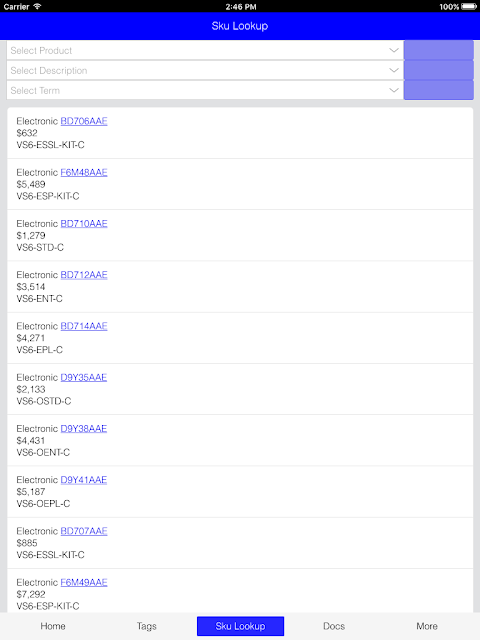The height and width of the screenshot is (640, 480).
Task: Open the D9Y38AAE link
Action: [84, 429]
